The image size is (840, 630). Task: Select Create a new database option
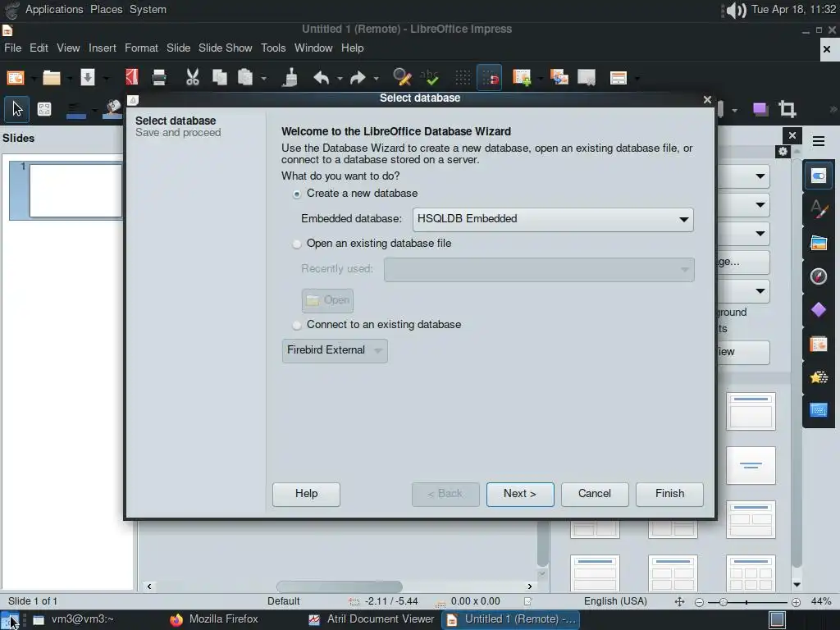tap(355, 194)
